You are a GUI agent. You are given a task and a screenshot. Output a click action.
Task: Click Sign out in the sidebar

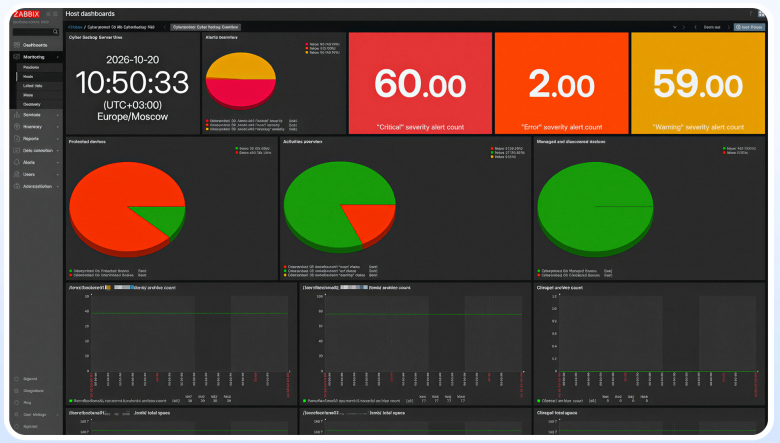[30, 427]
